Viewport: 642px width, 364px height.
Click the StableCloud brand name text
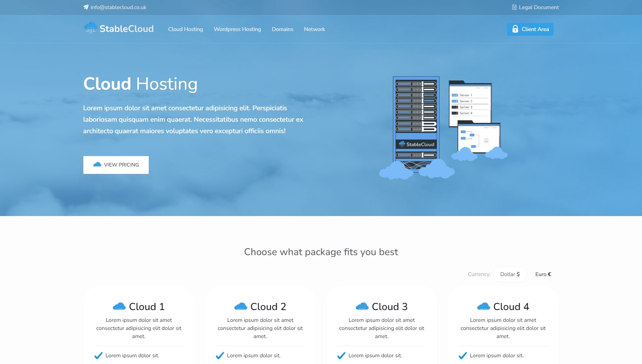(x=127, y=29)
